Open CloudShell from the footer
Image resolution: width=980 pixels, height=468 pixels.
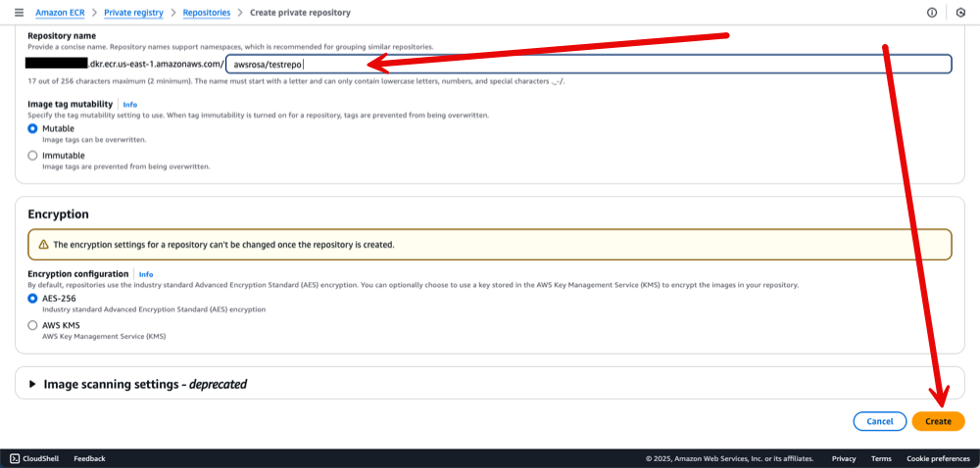click(35, 458)
